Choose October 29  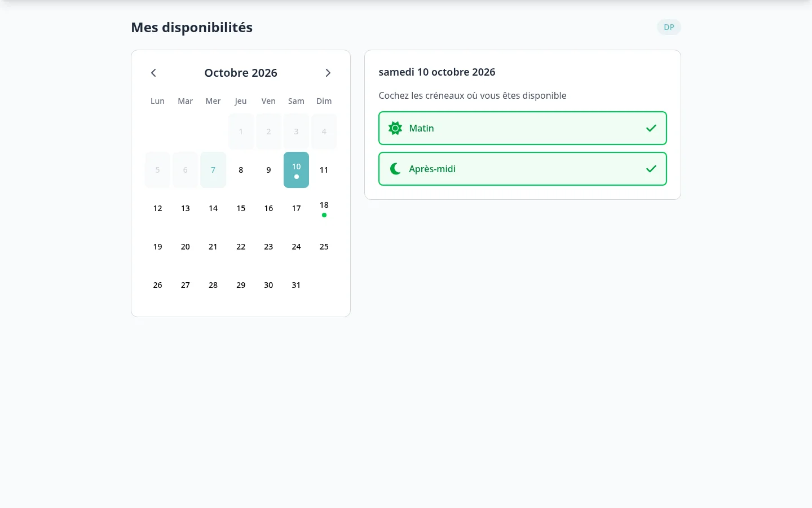coord(241,285)
